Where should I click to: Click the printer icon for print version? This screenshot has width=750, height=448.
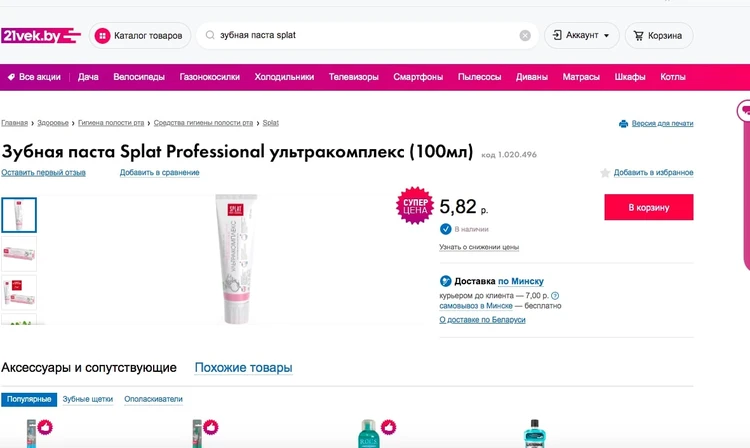(623, 123)
